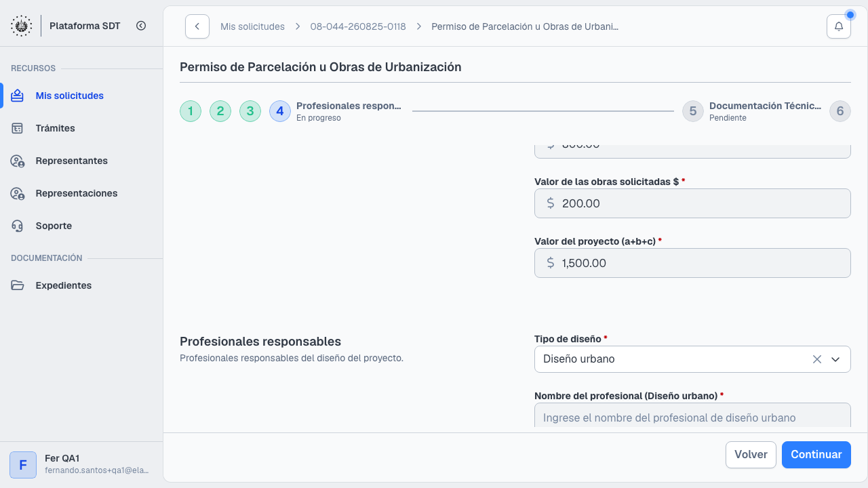Click the Fer QA1 avatar
The height and width of the screenshot is (488, 868).
point(23,465)
